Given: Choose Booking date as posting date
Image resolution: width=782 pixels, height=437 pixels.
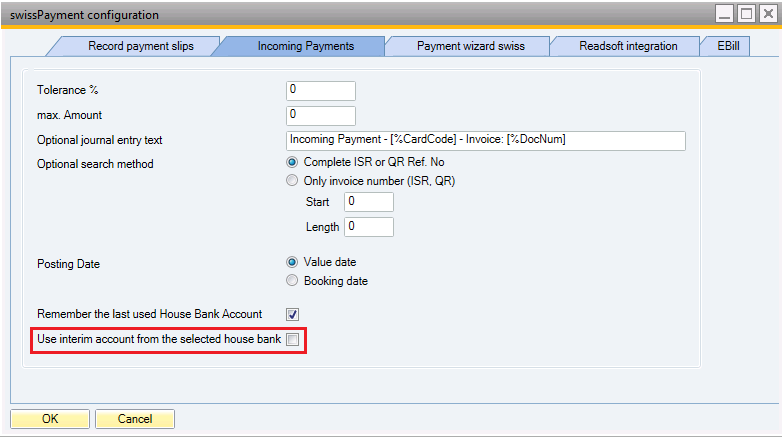Looking at the screenshot, I should 292,280.
